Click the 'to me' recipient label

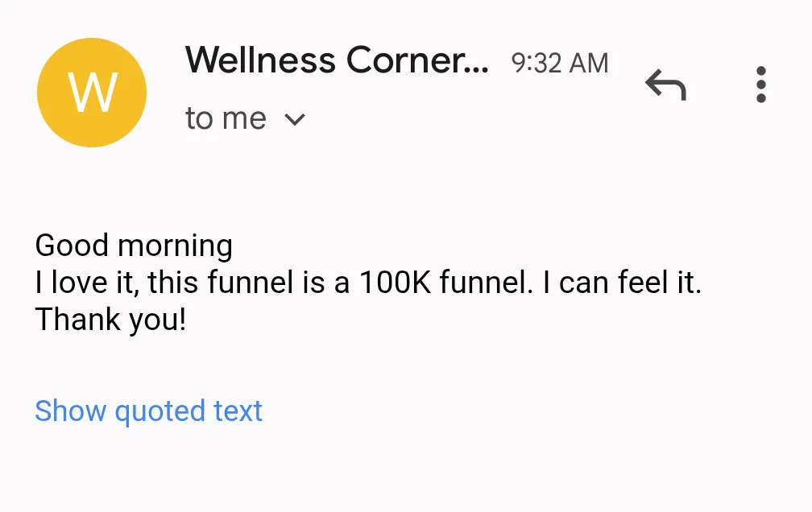(x=226, y=119)
